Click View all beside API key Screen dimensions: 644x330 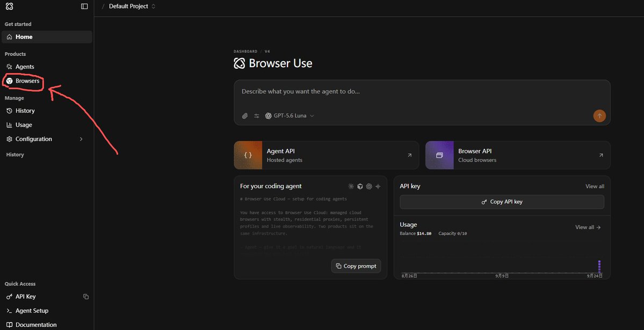[x=595, y=186]
